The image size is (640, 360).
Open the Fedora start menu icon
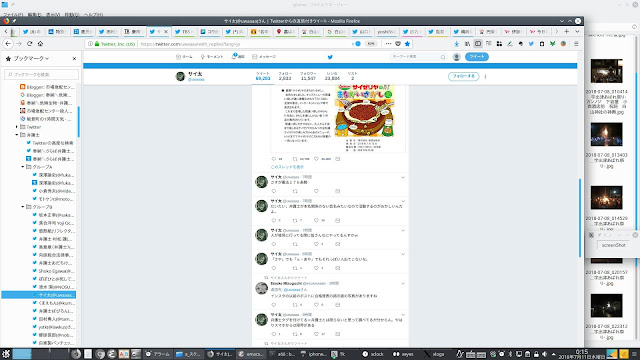[x=6, y=354]
